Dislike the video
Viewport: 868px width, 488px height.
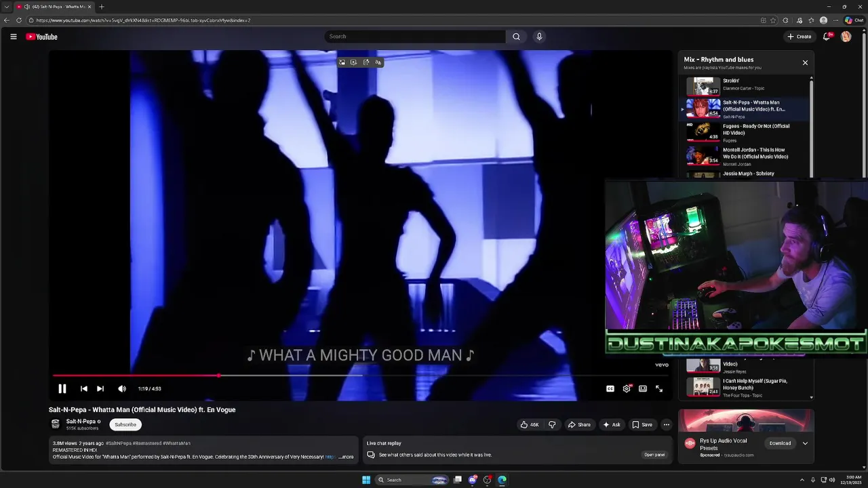pos(552,424)
